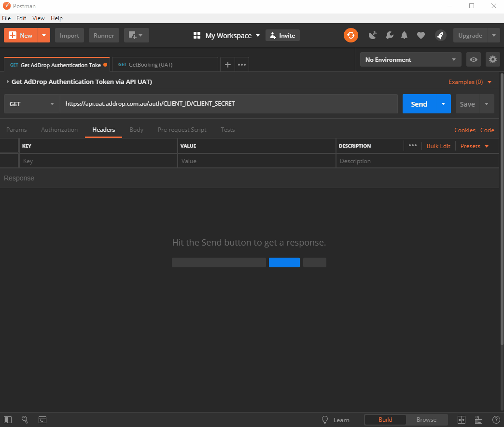504x427 pixels.
Task: Open Postman Console icon
Action: [x=42, y=420]
